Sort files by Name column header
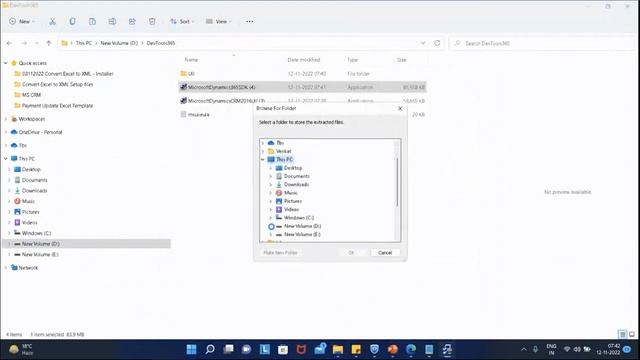The width and height of the screenshot is (640, 360). [x=191, y=60]
